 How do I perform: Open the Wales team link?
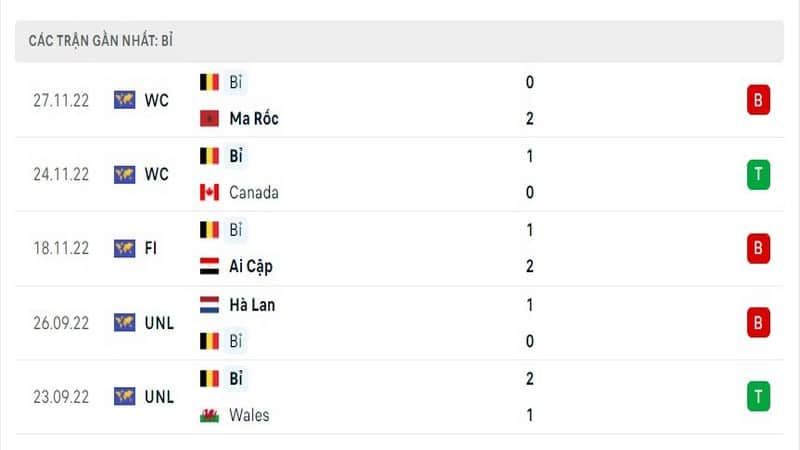coord(249,415)
